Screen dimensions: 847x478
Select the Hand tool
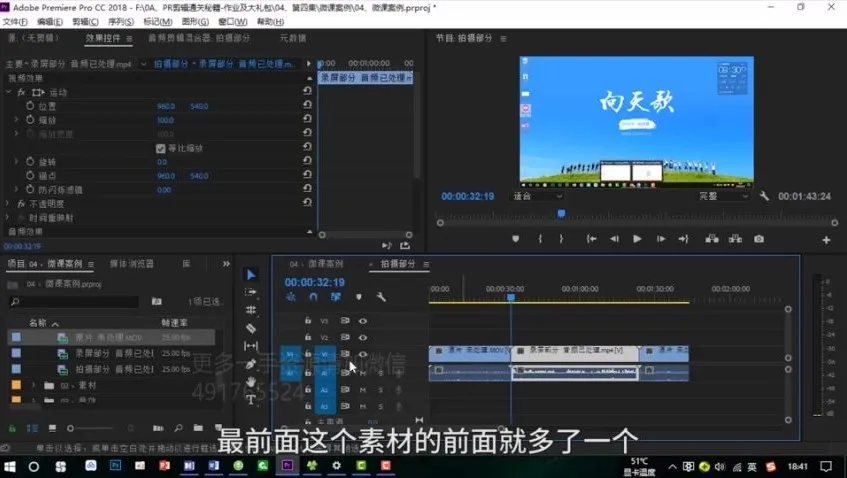click(251, 382)
